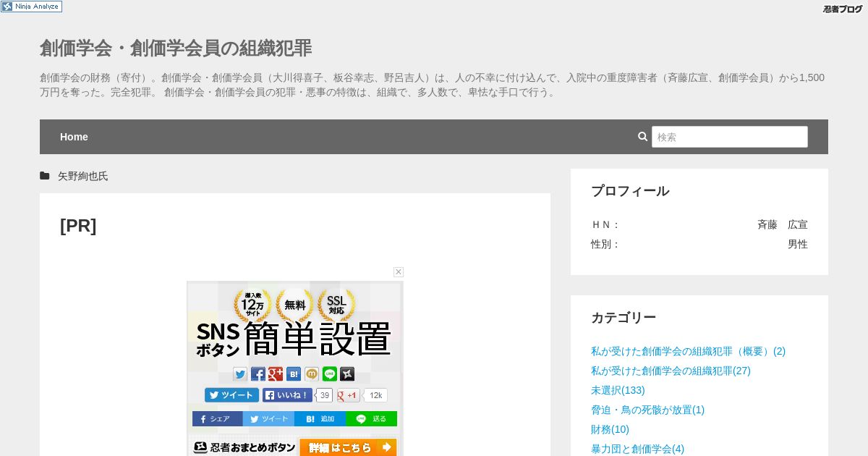Click the 斉藤 広宣 profile name
This screenshot has width=868, height=456.
(x=783, y=224)
